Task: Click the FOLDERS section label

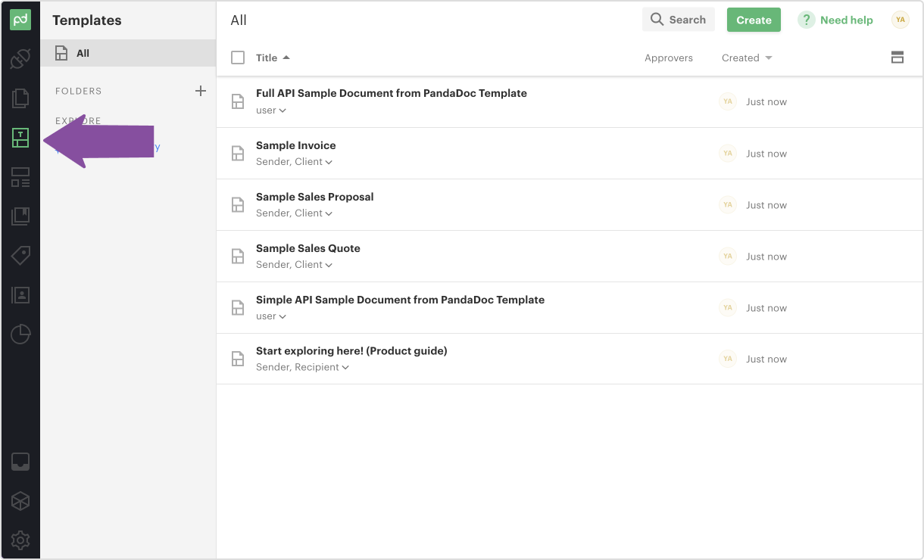Action: click(79, 91)
